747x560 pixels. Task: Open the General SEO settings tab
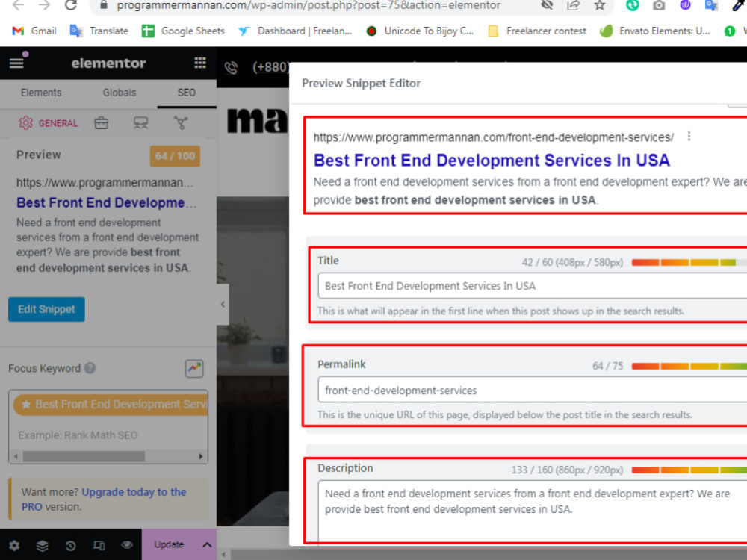pos(48,123)
